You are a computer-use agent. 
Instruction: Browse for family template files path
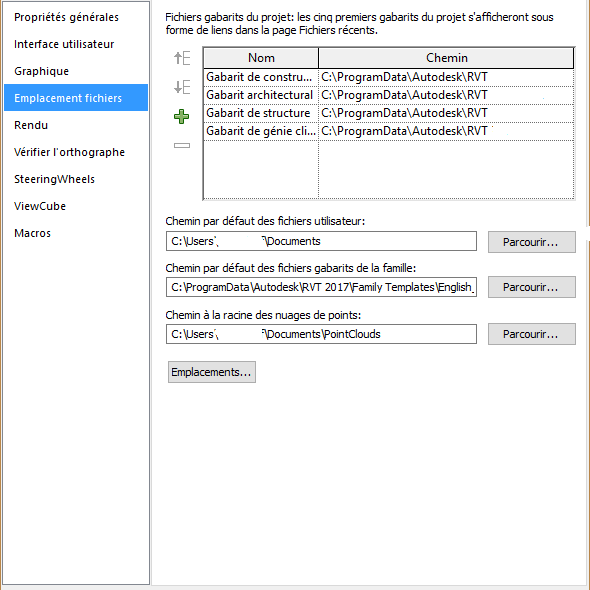532,287
